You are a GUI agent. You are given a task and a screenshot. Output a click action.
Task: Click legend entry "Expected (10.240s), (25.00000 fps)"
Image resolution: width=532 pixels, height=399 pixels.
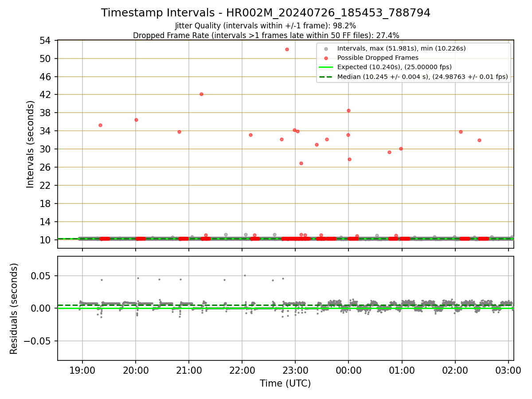click(395, 67)
